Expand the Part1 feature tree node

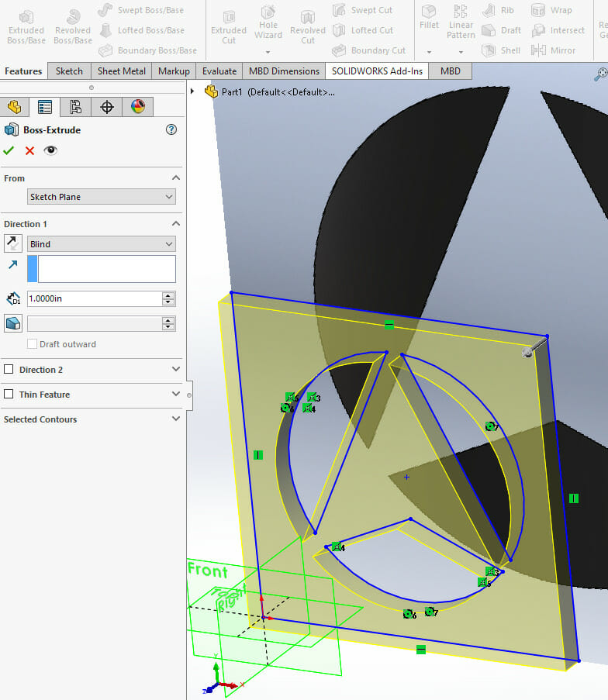(x=193, y=91)
